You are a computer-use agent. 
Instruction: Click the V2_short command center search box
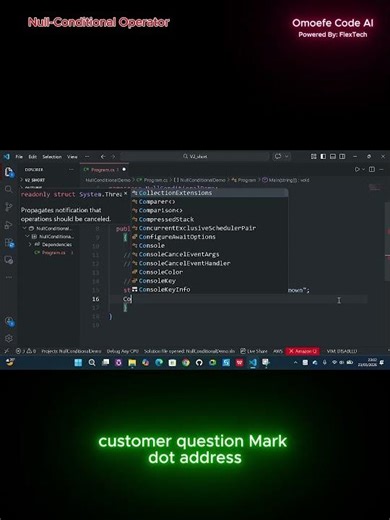195,156
